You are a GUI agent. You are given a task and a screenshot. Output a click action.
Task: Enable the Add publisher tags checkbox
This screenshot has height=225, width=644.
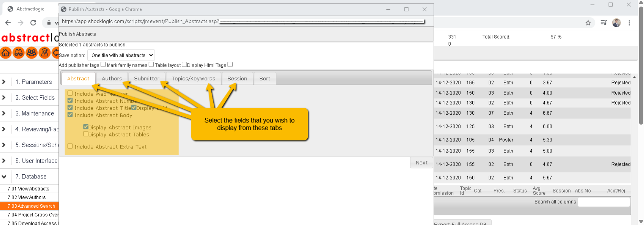pos(103,65)
